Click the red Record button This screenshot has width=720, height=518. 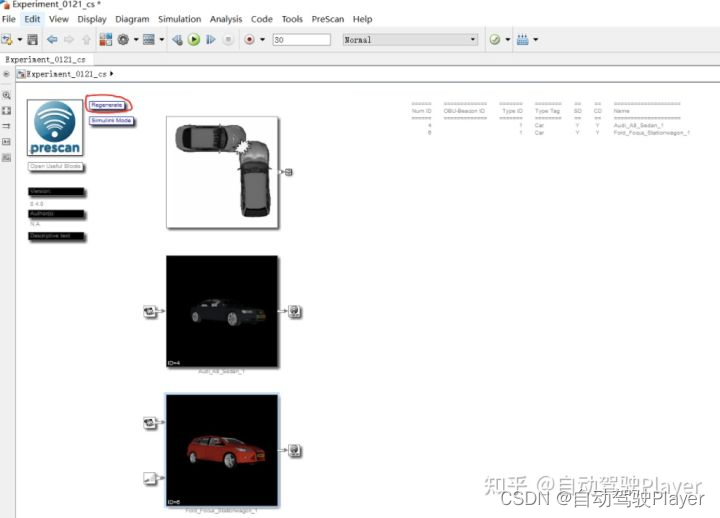pos(249,40)
